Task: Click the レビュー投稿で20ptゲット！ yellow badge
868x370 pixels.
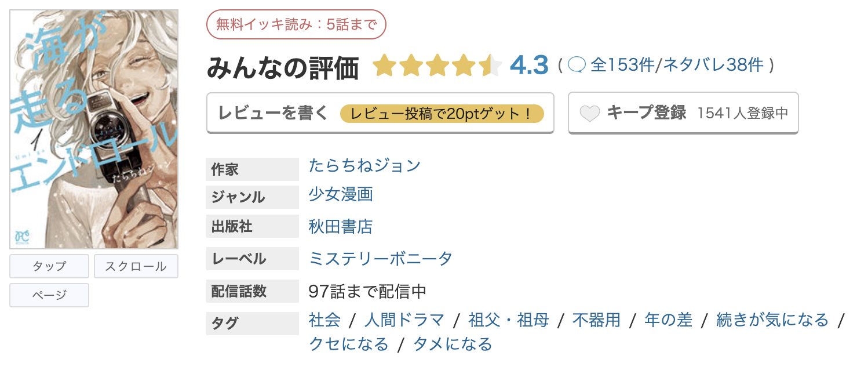Action: pyautogui.click(x=444, y=114)
